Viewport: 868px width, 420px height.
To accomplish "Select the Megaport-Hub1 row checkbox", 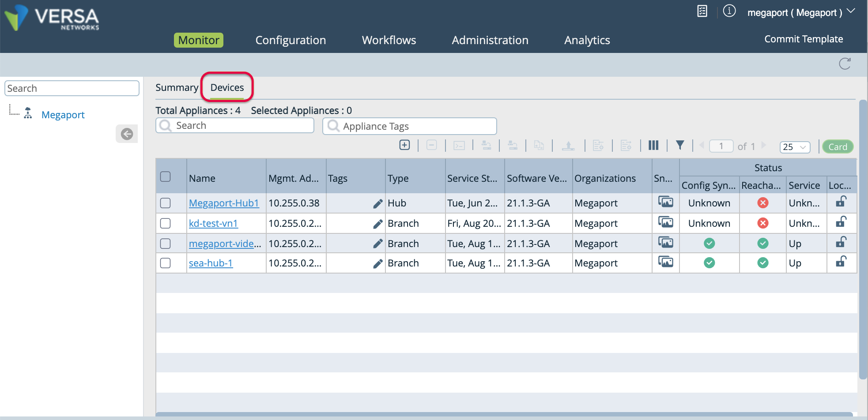I will tap(166, 203).
